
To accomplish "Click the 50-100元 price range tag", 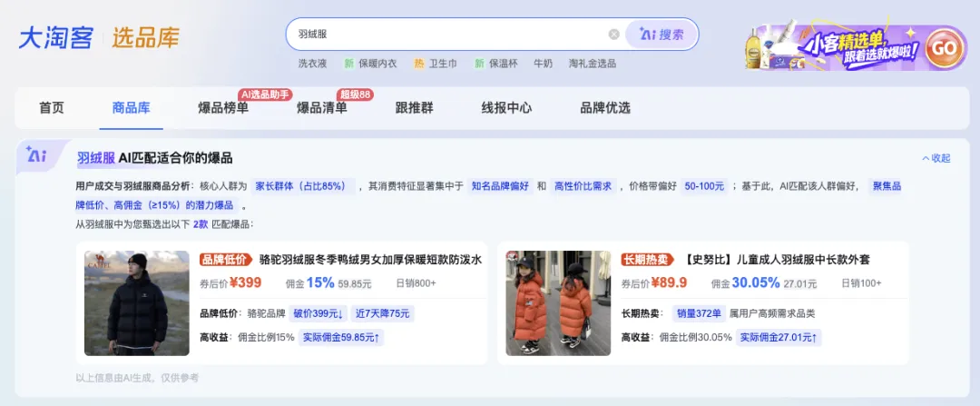I will click(x=704, y=186).
